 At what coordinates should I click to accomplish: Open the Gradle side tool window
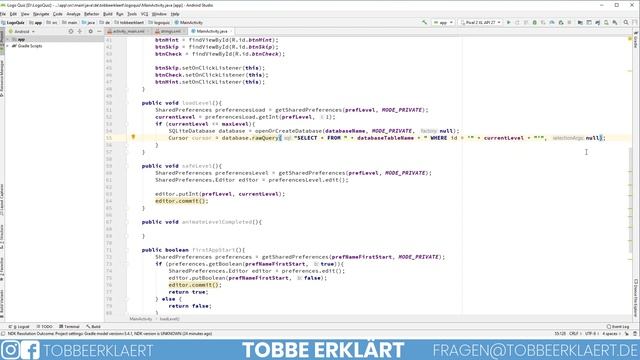[x=636, y=39]
